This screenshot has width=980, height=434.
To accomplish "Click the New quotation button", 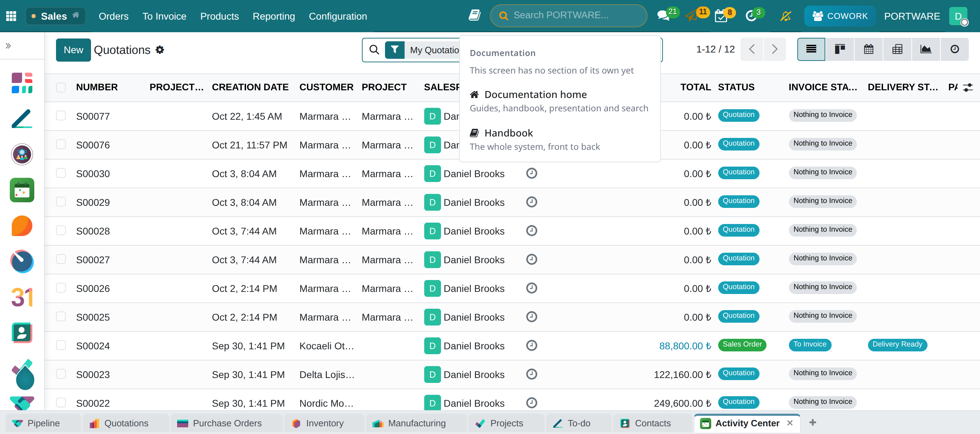I will pyautogui.click(x=73, y=50).
